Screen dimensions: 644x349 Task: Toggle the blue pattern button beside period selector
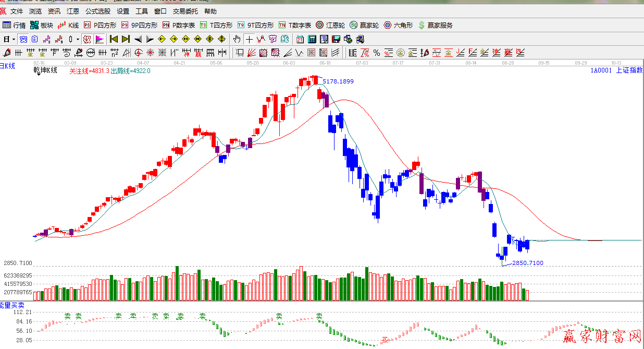23,39
